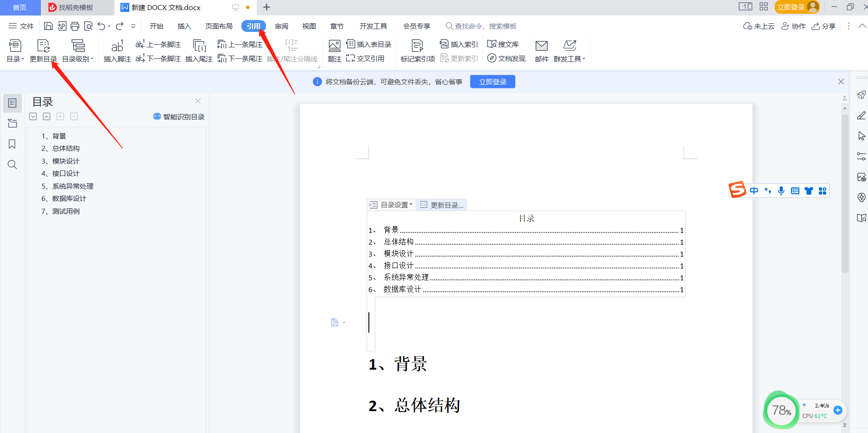Click the vertical scrollbar thumb
868x433 pixels.
tap(845, 194)
